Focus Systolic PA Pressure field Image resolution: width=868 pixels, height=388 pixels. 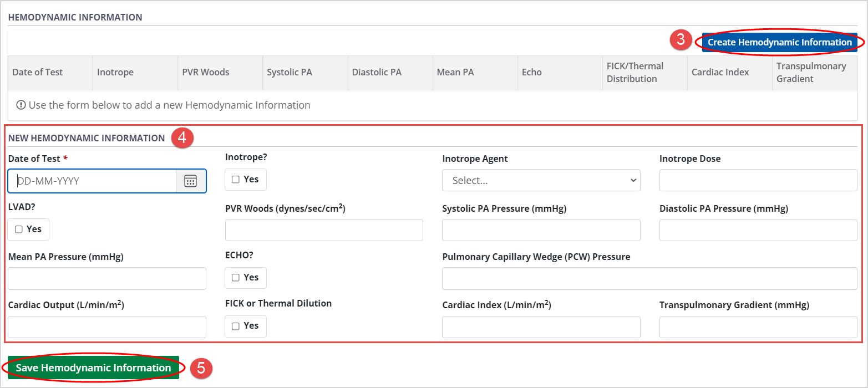541,230
